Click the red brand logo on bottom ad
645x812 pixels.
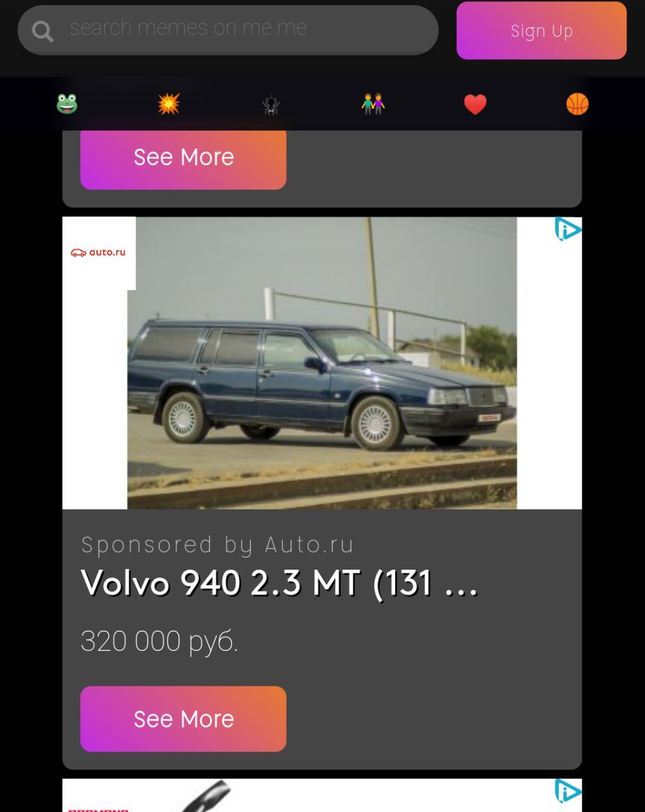point(98,810)
